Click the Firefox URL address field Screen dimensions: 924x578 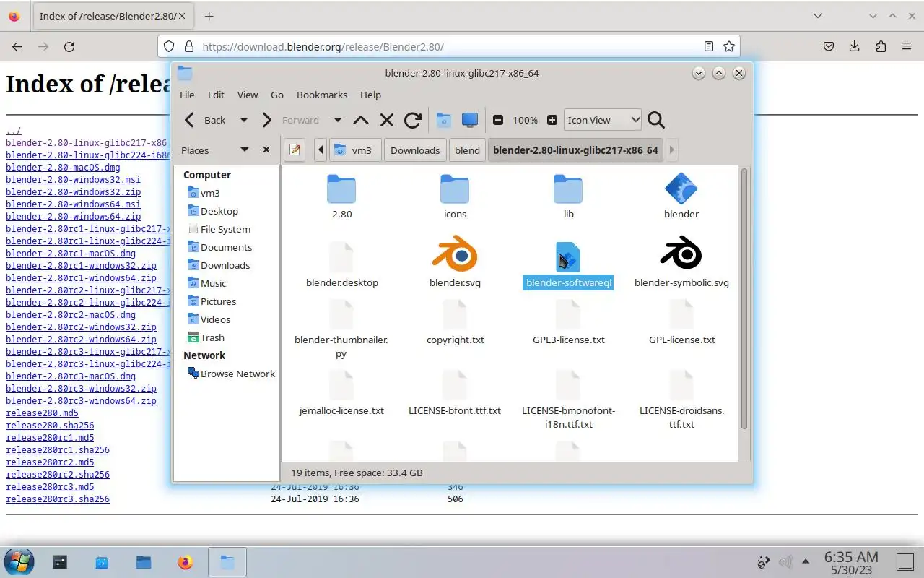pos(448,46)
